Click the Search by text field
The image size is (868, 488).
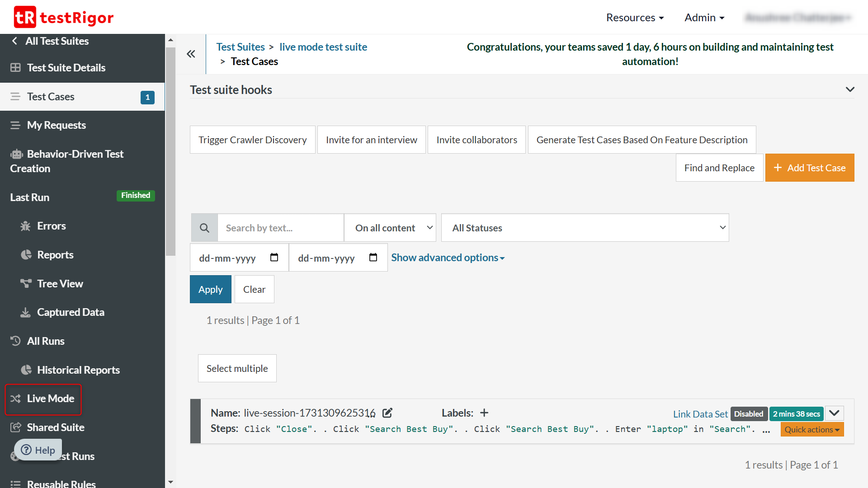[x=280, y=228]
